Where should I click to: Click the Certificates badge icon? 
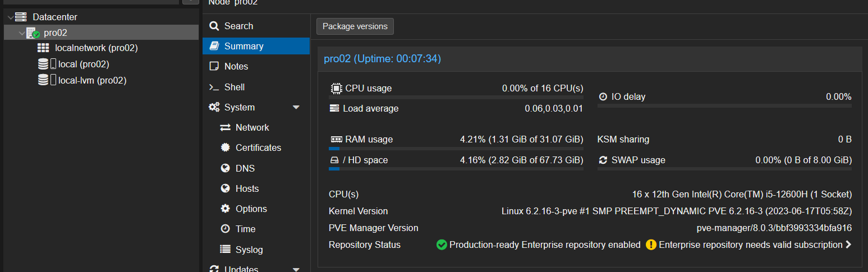225,147
